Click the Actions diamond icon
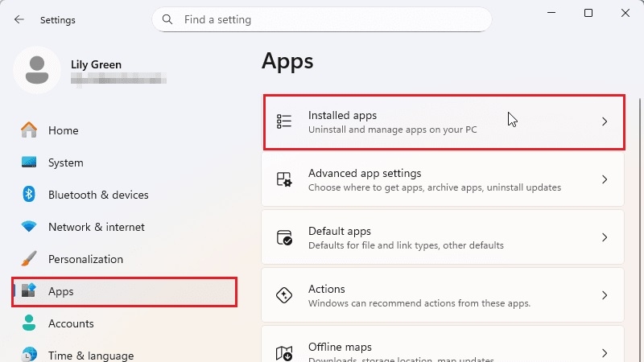 click(284, 295)
